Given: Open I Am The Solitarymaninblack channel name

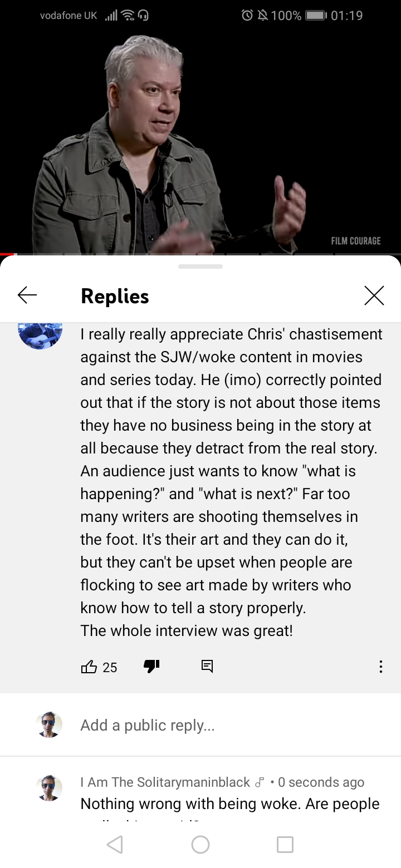Looking at the screenshot, I should pos(165,782).
